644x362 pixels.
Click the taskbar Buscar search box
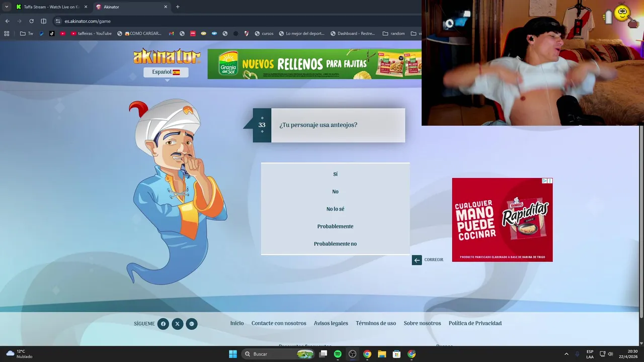pos(279,354)
